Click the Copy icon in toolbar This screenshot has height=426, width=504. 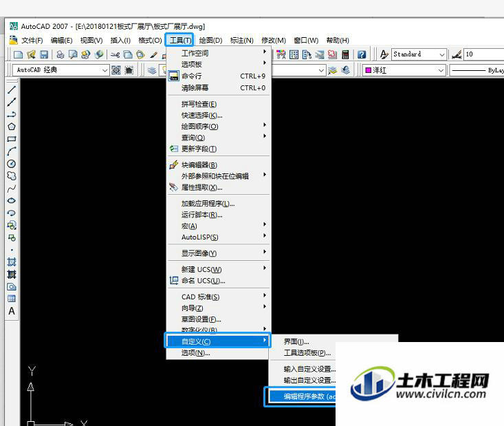[128, 54]
